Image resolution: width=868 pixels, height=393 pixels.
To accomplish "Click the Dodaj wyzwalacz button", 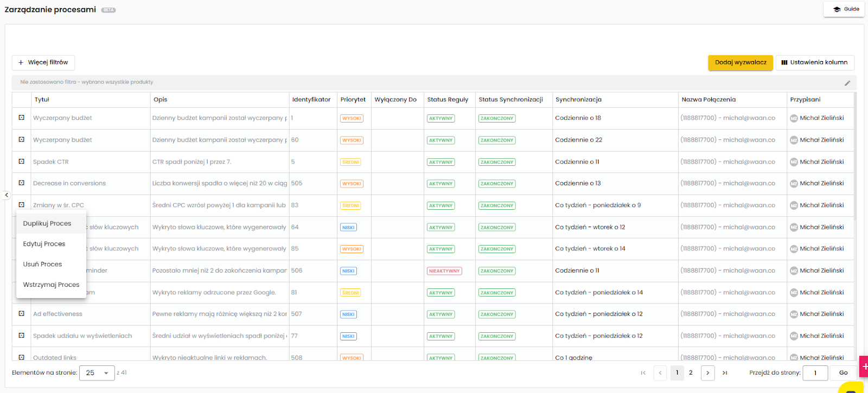I will pos(741,63).
